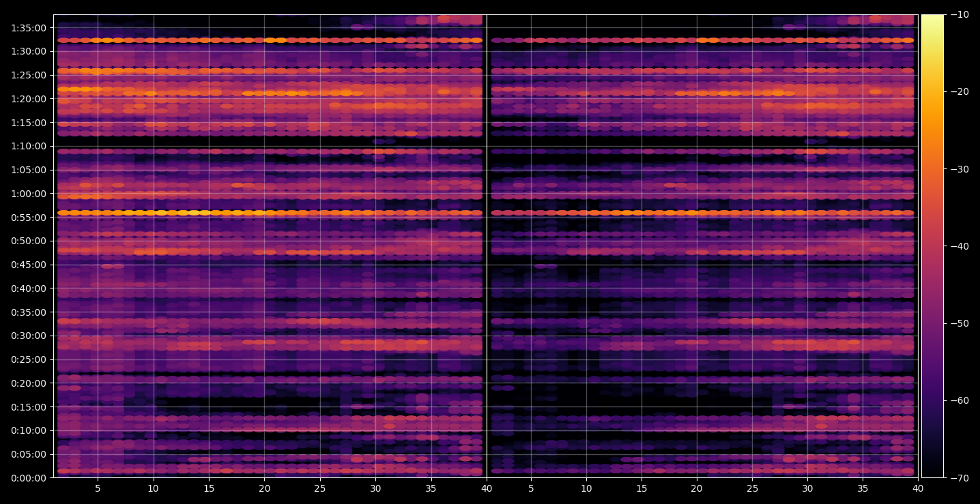Select the −30 colorbar value label
Screen dimensions: 980x504
tap(960, 169)
